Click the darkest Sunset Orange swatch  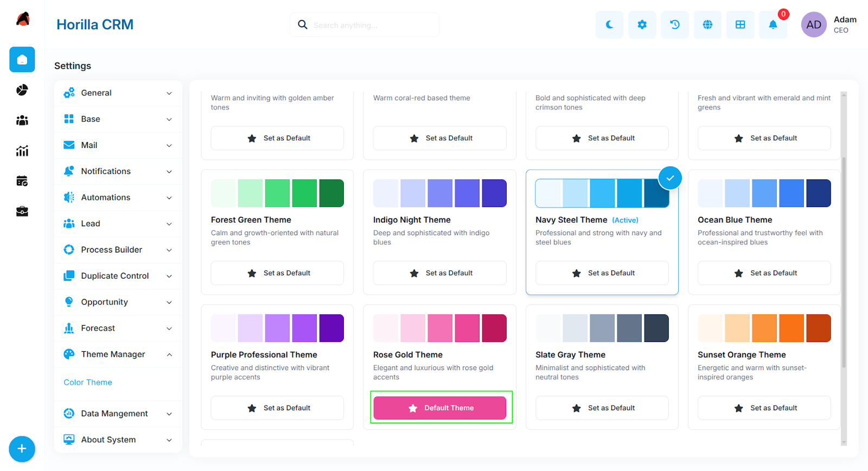(x=819, y=328)
